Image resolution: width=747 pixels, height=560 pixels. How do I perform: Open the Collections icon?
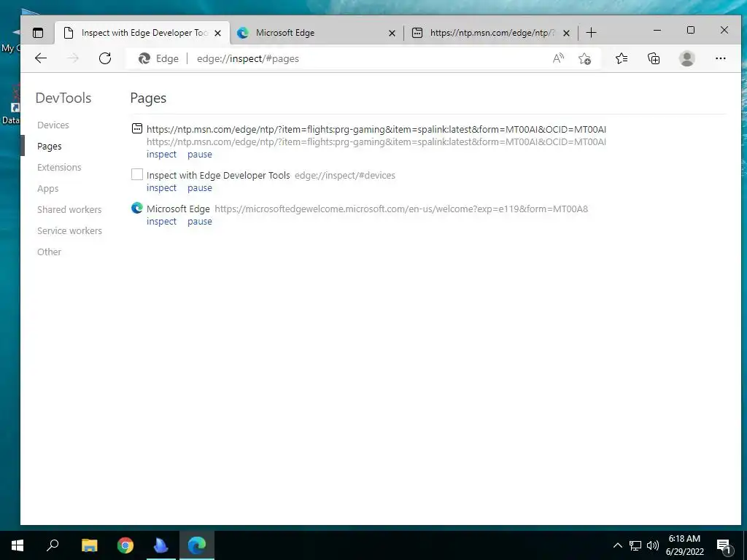coord(654,58)
